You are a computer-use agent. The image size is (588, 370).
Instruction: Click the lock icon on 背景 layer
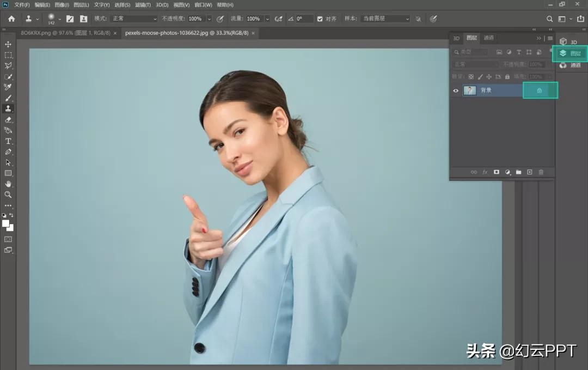click(540, 90)
